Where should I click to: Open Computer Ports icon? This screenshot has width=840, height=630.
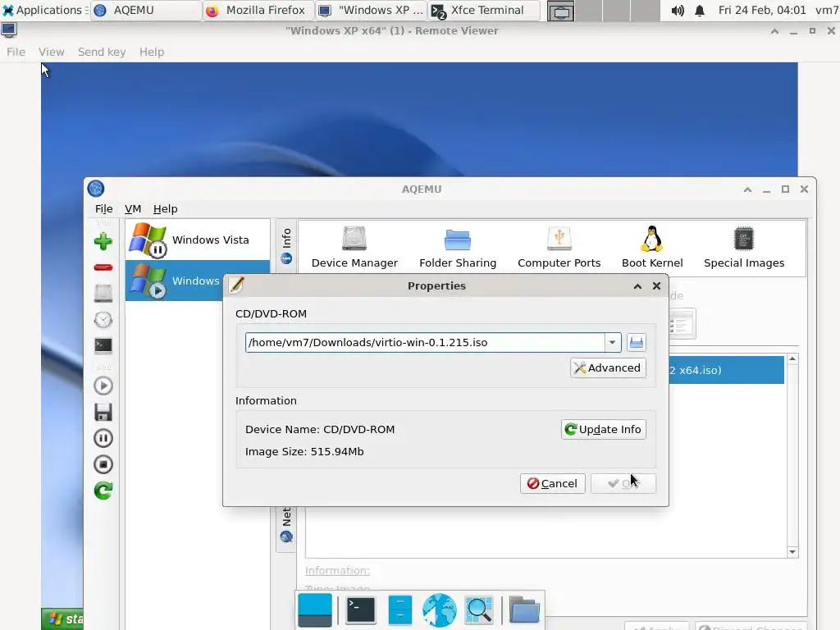(559, 247)
